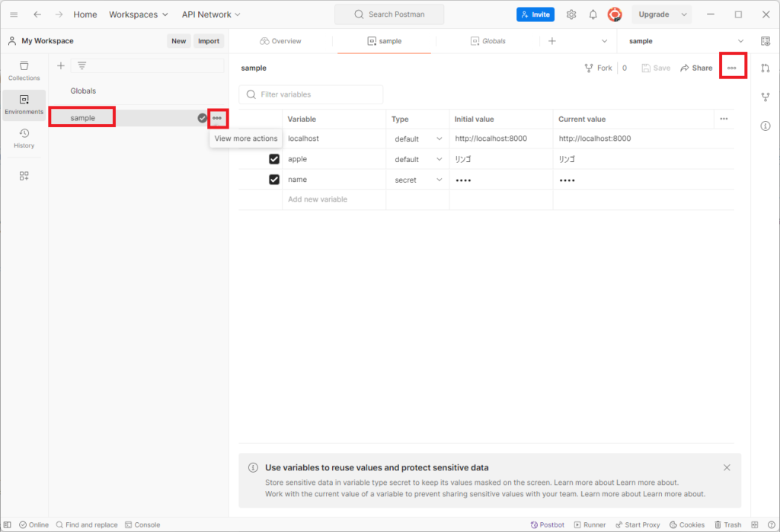Go to Home in top bar
Image resolution: width=780 pixels, height=532 pixels.
coord(85,14)
